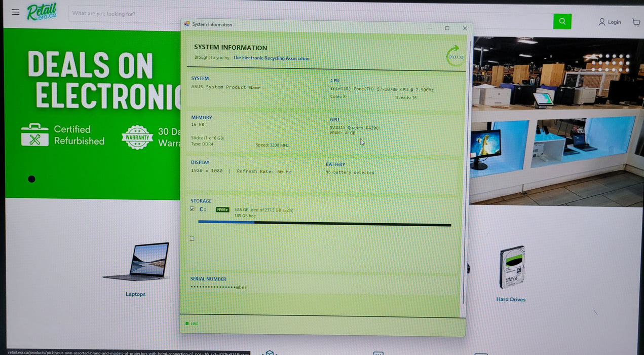
Task: Click the 'Threads: 16' value
Action: click(405, 97)
